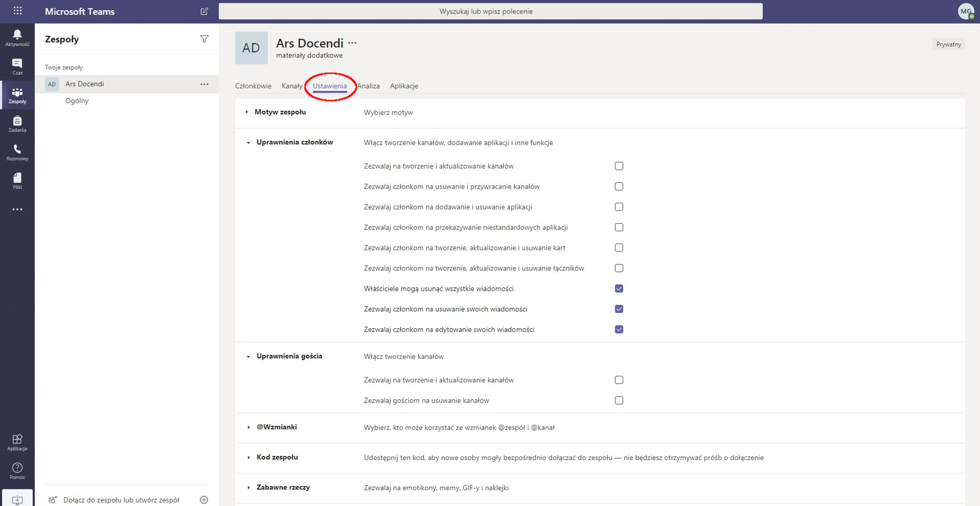Enable guests creating and updating channels
The image size is (980, 506).
point(619,380)
